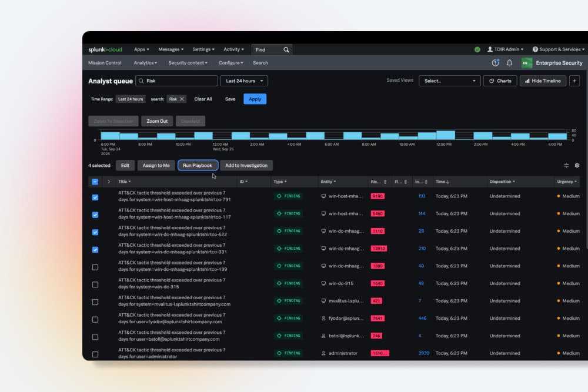Select all findings via header checkbox
This screenshot has height=392, width=588.
95,181
